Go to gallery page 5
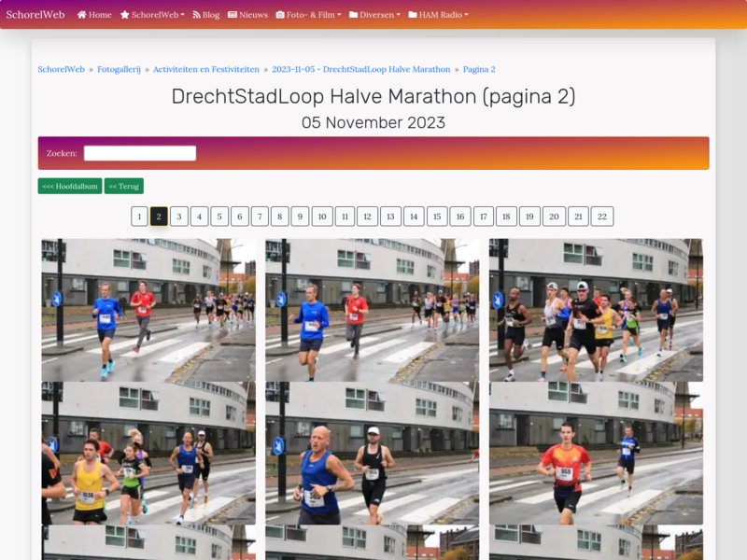747x560 pixels. tap(219, 217)
